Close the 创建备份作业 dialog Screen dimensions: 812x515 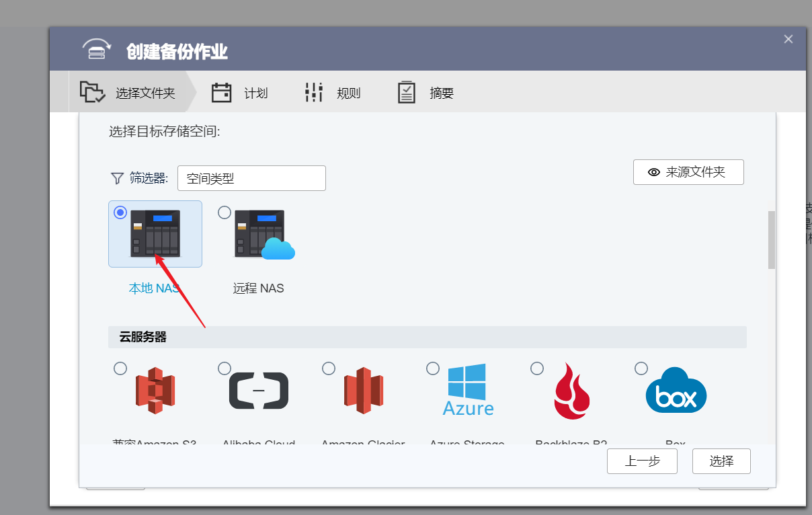(x=788, y=39)
